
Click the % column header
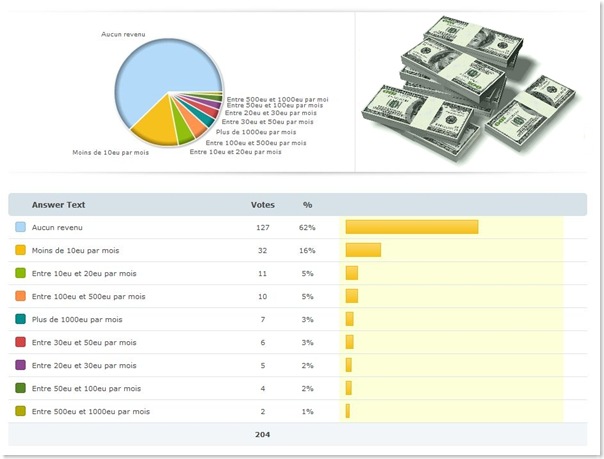click(307, 205)
